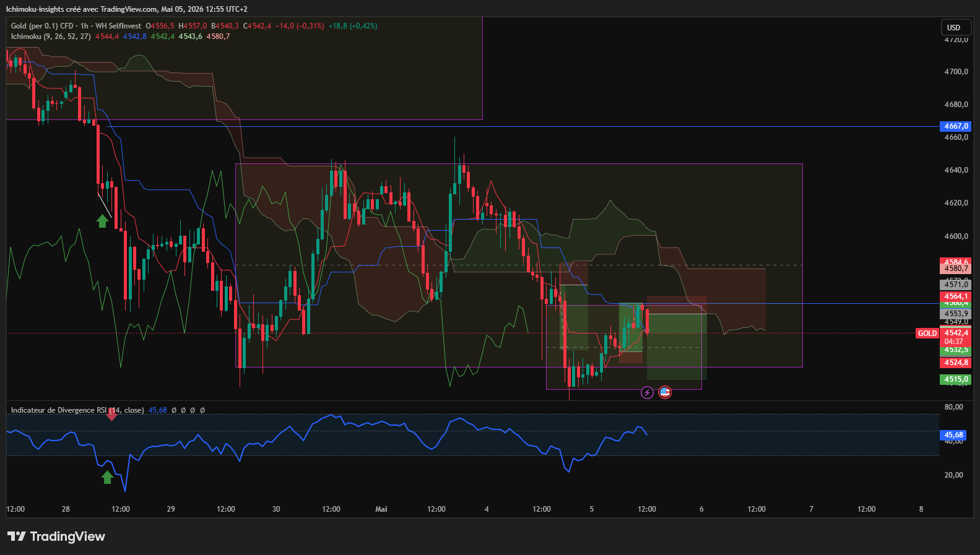Screen dimensions: 980x555
Task: Click the GOLD symbol price tag
Action: pos(927,333)
